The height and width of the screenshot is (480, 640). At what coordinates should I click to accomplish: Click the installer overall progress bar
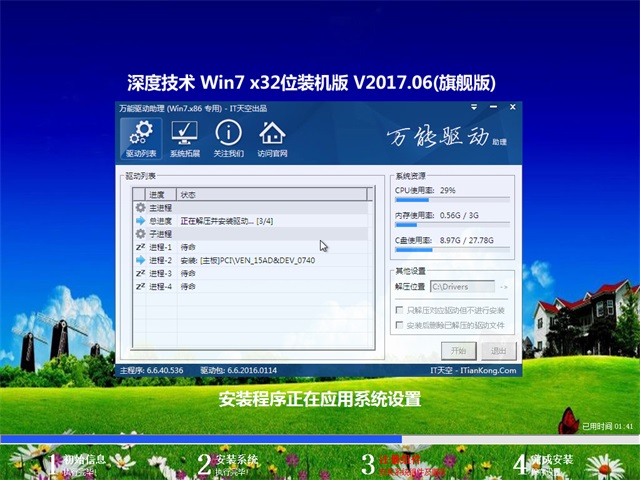(320, 439)
